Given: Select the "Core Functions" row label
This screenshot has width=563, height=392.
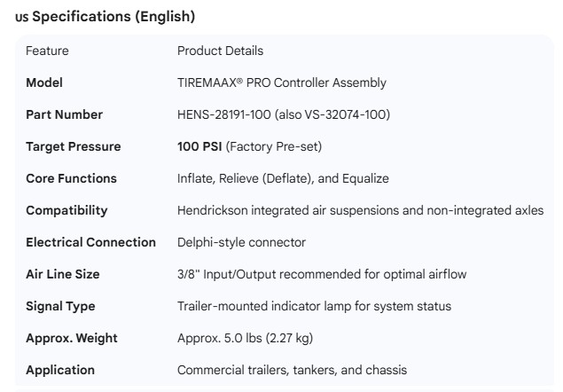Looking at the screenshot, I should (x=71, y=178).
